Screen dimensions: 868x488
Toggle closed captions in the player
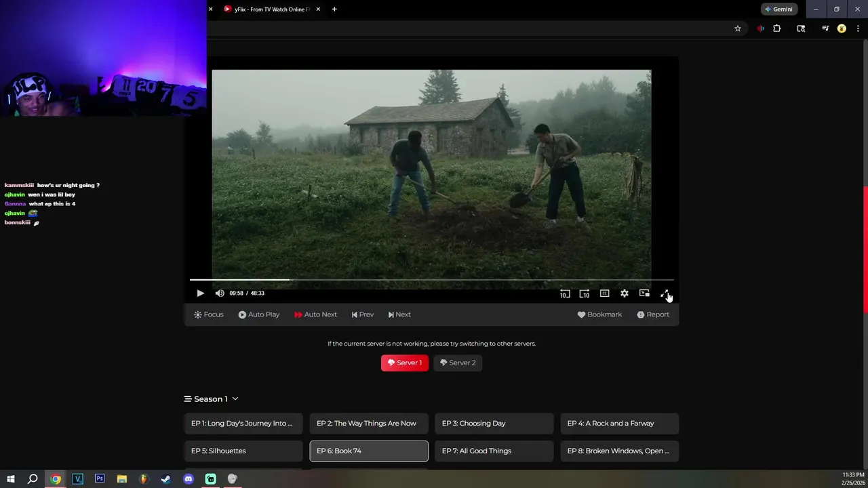604,293
